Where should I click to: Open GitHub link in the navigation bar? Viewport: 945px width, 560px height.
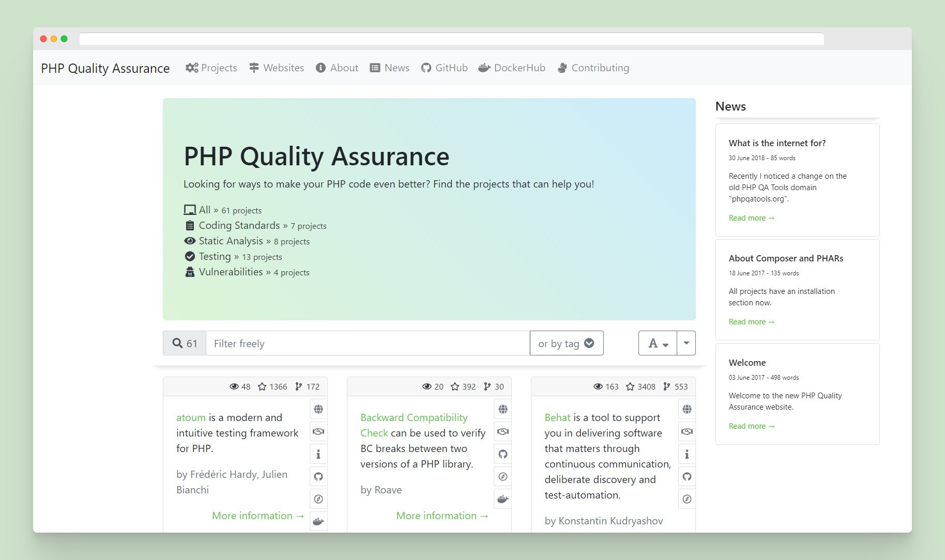pyautogui.click(x=444, y=68)
